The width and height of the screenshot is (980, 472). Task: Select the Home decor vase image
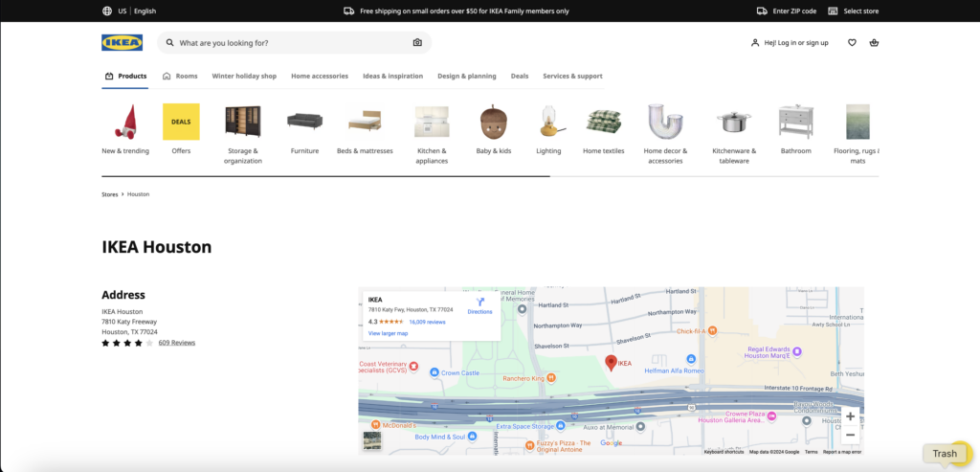click(x=666, y=122)
